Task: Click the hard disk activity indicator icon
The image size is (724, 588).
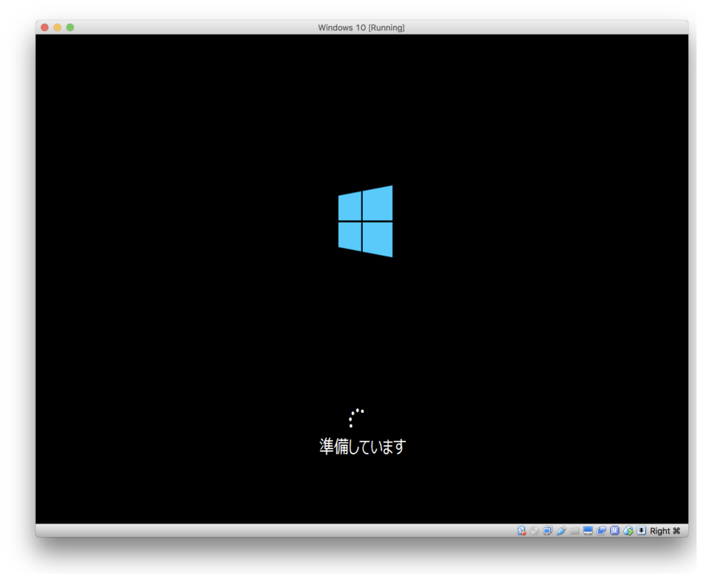Action: 522,531
